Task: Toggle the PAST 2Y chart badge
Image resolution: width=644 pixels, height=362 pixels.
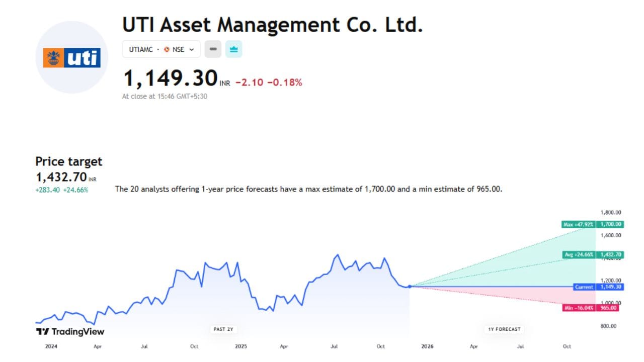Action: click(223, 329)
